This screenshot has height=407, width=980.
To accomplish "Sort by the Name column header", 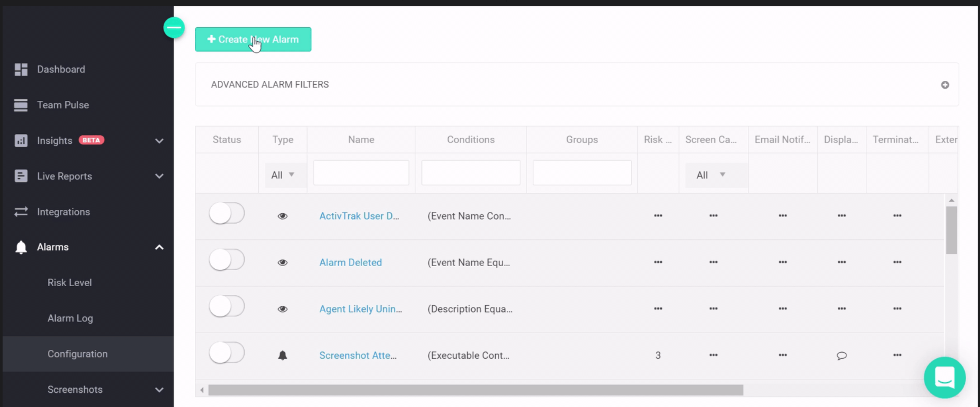I will (x=361, y=139).
